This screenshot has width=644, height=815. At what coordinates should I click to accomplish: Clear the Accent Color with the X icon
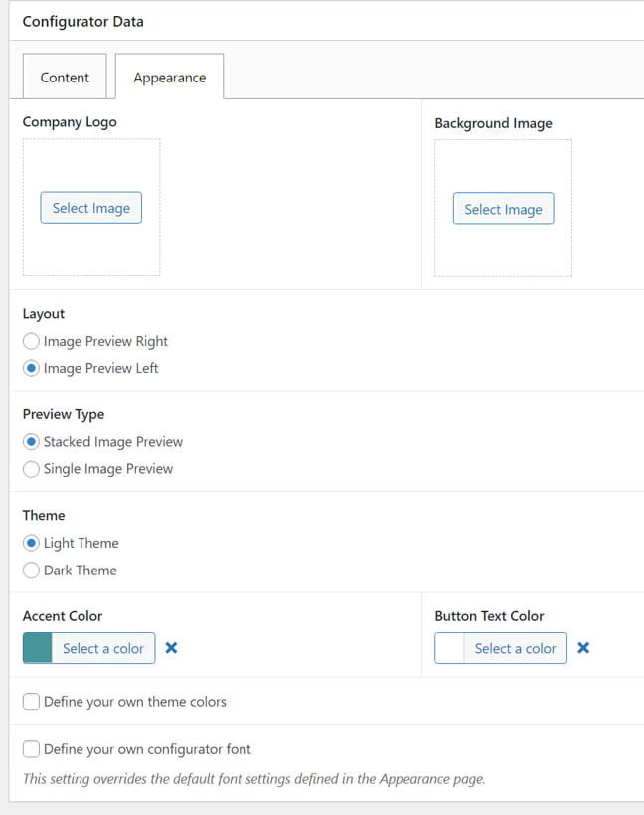click(x=171, y=648)
